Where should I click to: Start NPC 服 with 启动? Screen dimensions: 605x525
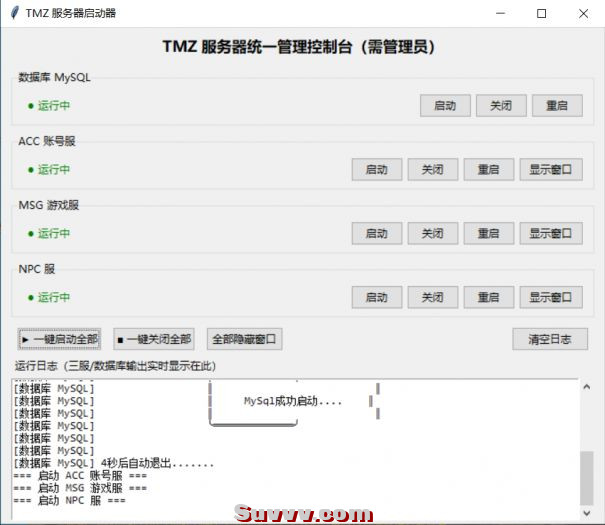tap(377, 297)
